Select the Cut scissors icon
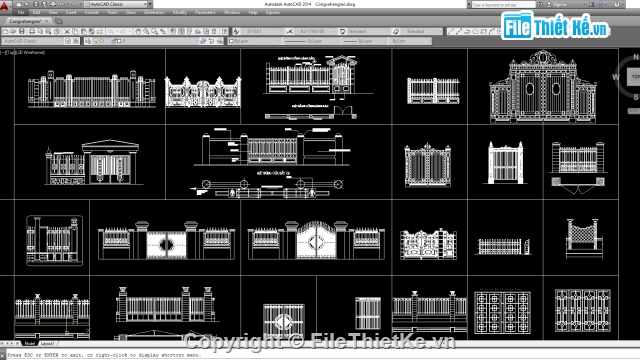640x360 pixels. point(67,31)
